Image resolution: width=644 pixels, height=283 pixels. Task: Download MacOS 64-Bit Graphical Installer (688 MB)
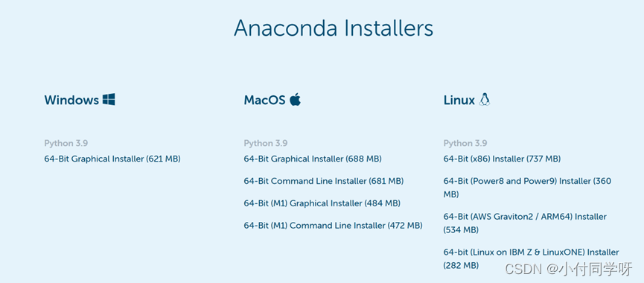pyautogui.click(x=313, y=159)
